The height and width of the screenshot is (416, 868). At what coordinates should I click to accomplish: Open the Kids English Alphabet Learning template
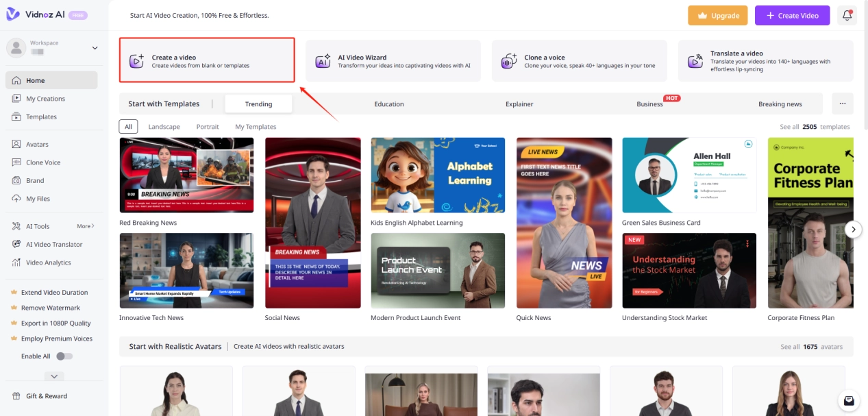[438, 175]
